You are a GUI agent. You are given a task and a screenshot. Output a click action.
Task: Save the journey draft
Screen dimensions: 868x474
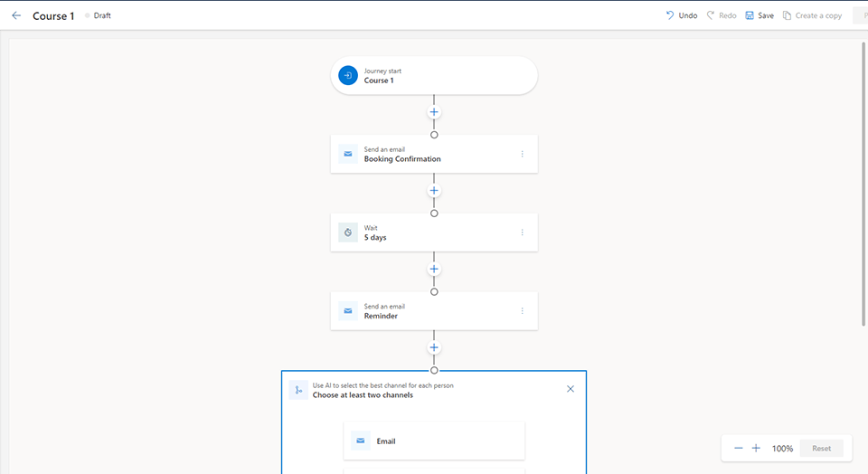(x=759, y=15)
